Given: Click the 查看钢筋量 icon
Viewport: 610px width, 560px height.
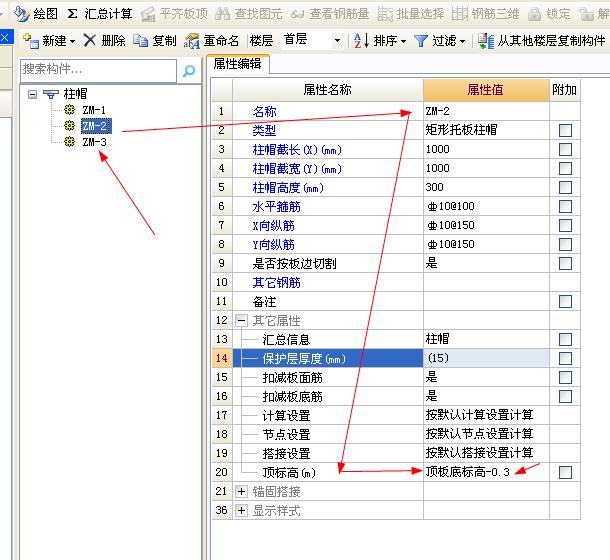Looking at the screenshot, I should pyautogui.click(x=298, y=15).
